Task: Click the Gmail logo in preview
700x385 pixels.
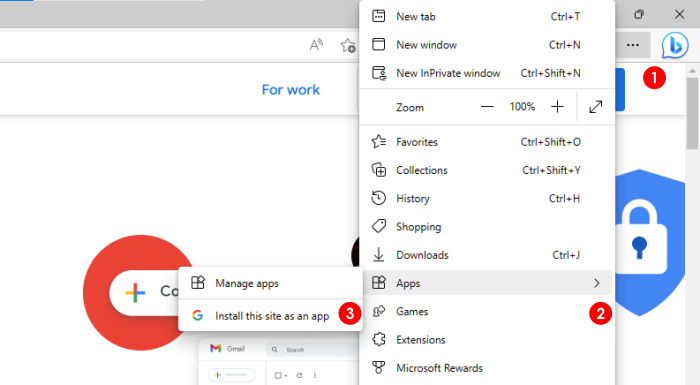Action: [216, 348]
